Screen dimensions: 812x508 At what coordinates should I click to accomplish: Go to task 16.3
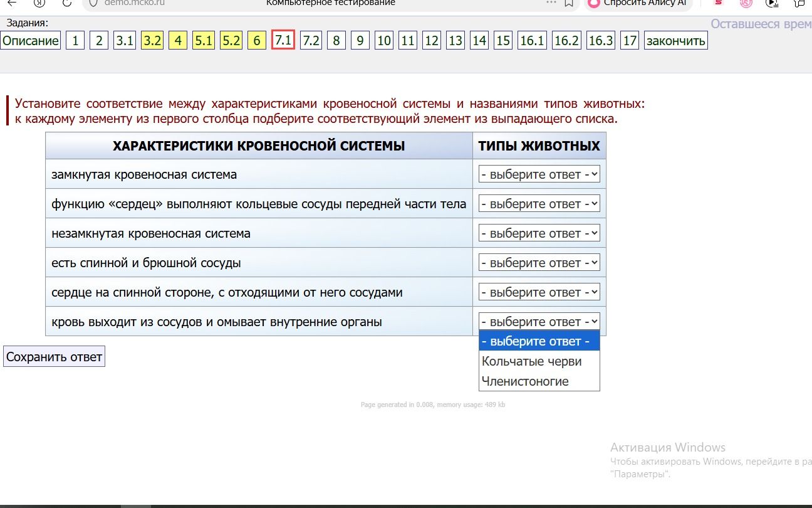[x=601, y=41]
